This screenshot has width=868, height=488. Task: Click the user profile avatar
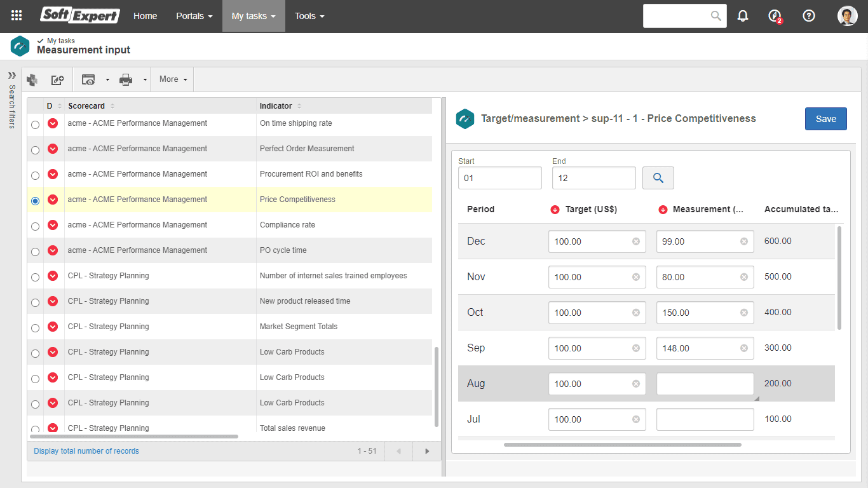847,16
